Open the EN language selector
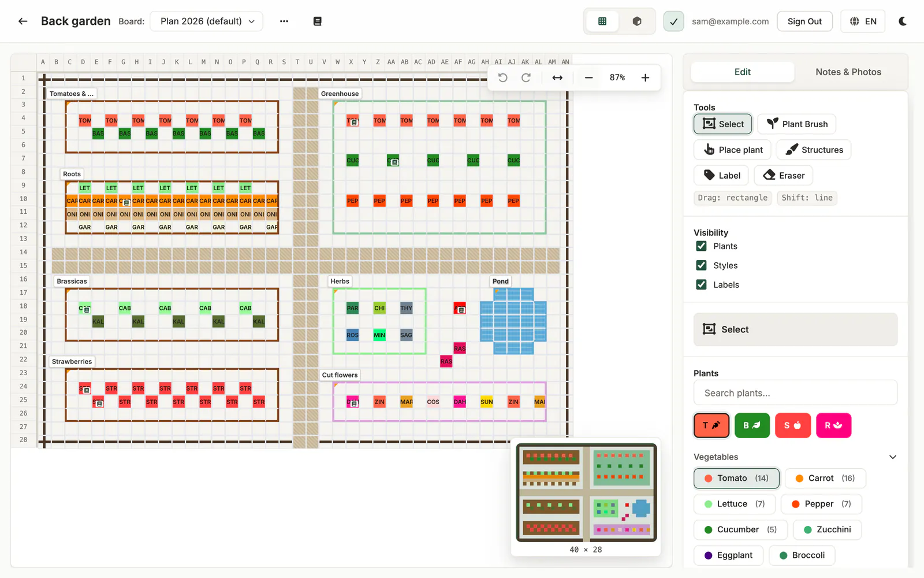This screenshot has width=924, height=578. pos(863,21)
